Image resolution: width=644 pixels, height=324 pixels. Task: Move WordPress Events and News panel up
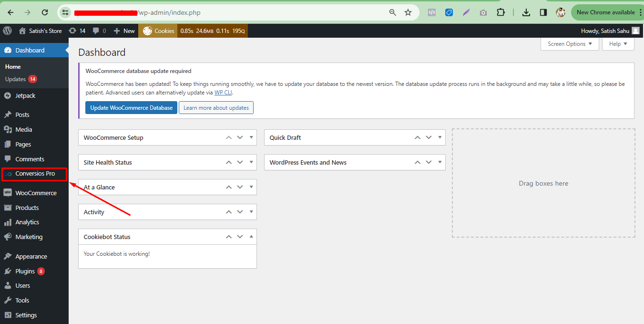418,162
